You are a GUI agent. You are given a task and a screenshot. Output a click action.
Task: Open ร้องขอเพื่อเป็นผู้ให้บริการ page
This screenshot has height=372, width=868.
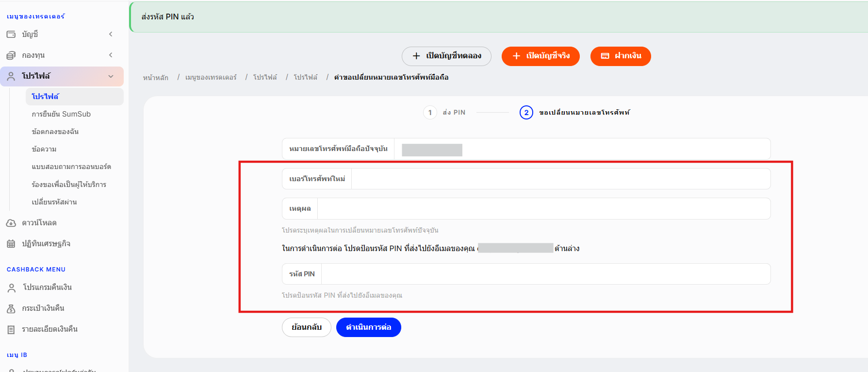coord(69,185)
